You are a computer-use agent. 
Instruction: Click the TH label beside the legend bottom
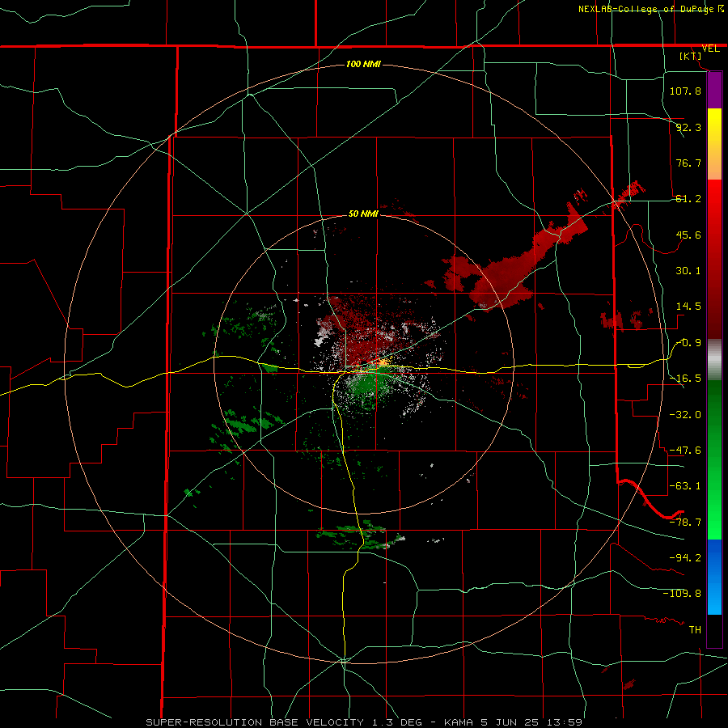point(695,629)
